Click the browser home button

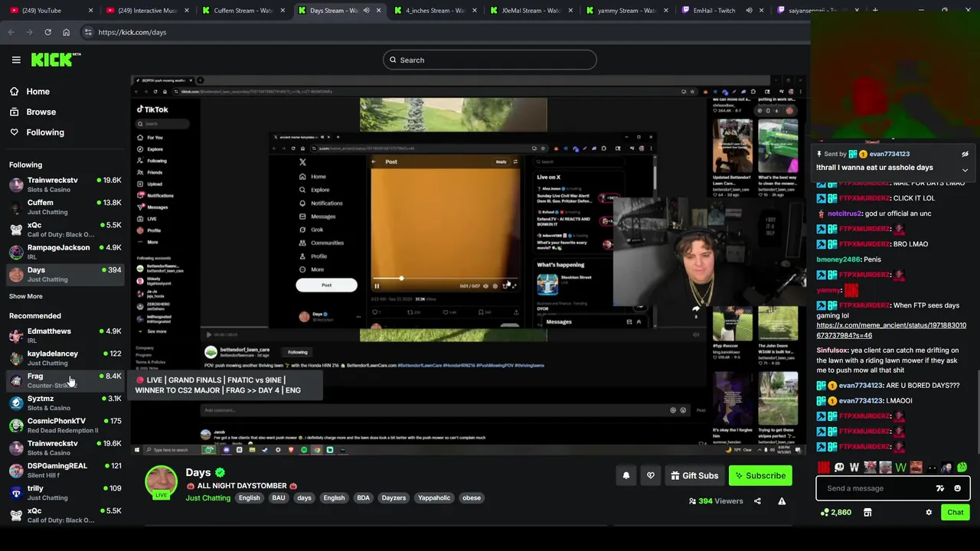pos(66,32)
